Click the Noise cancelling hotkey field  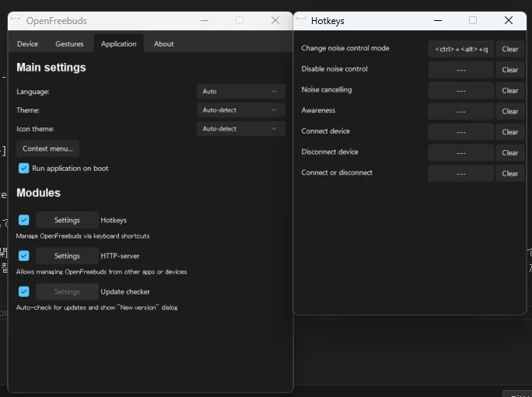pos(460,91)
